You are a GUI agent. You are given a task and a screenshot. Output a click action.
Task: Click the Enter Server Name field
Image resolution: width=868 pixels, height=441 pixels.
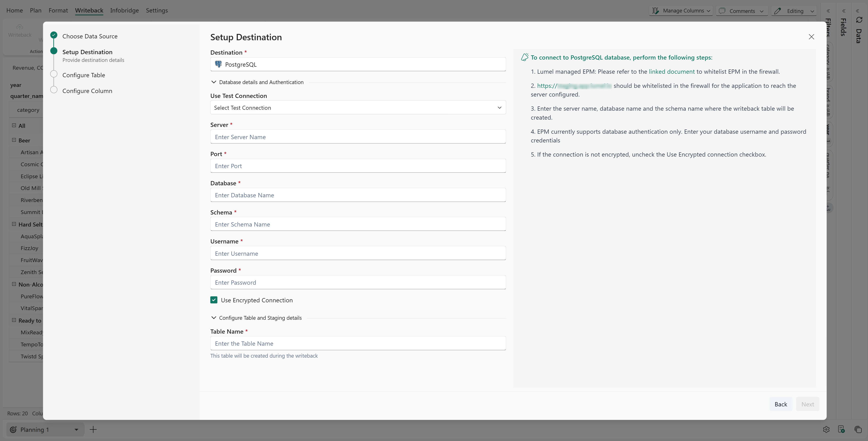358,137
